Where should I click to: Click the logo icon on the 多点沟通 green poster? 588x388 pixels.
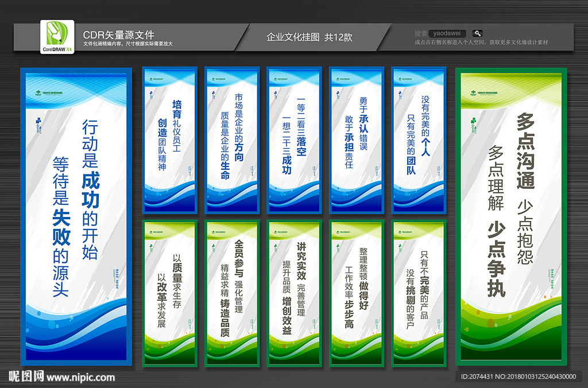click(x=473, y=92)
